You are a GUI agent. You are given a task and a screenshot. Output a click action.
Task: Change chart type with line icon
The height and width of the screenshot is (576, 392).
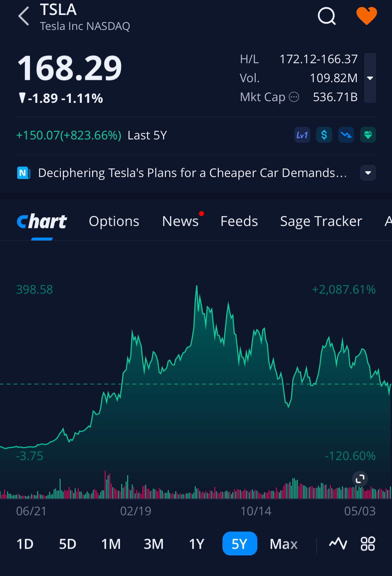[x=338, y=544]
